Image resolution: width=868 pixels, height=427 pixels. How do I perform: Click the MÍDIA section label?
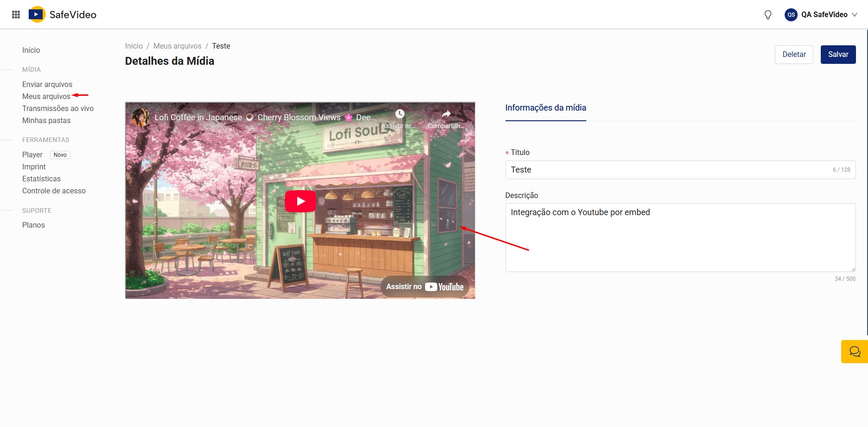[31, 69]
